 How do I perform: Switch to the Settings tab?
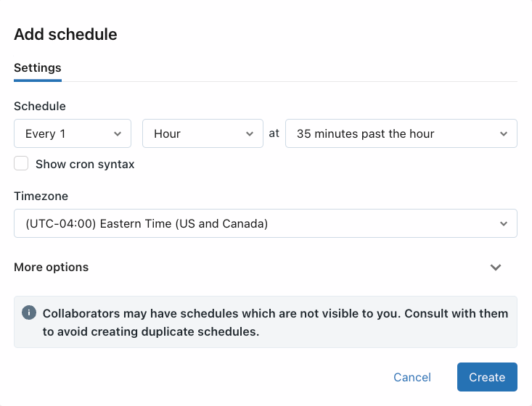coord(38,68)
